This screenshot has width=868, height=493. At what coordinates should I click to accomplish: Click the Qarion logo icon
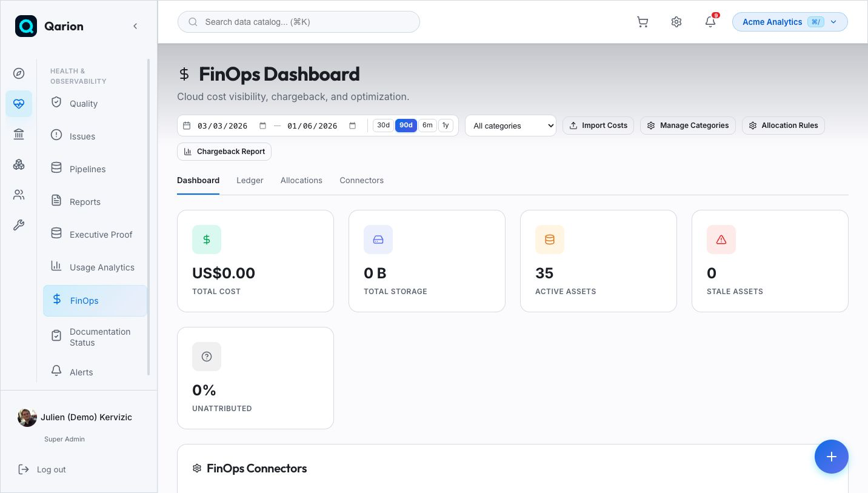coord(26,26)
